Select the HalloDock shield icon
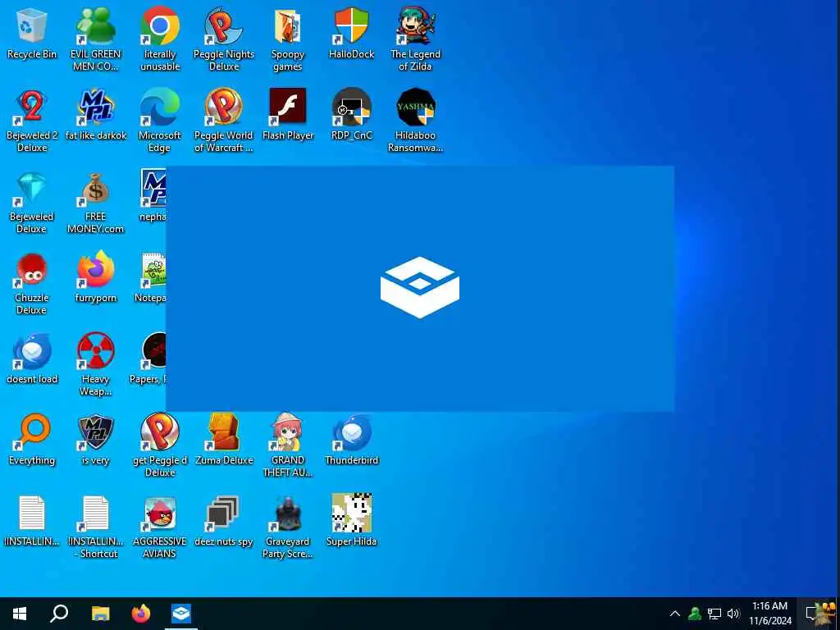The image size is (840, 630). (351, 34)
